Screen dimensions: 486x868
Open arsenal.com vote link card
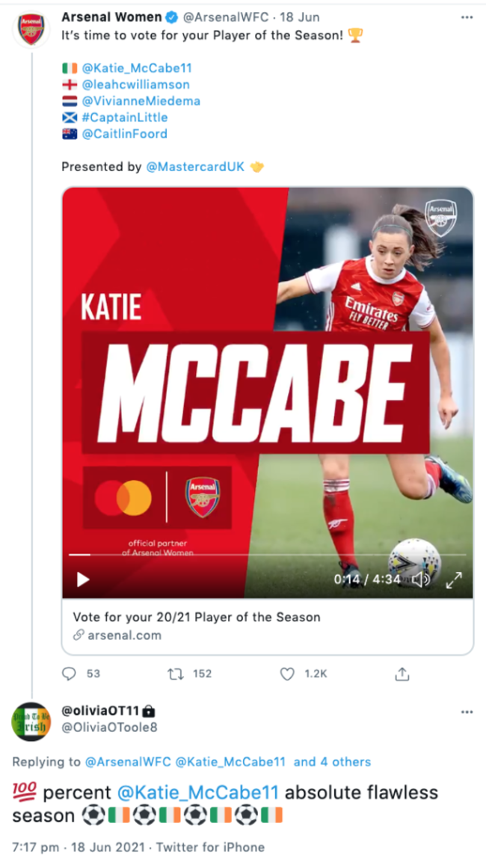[267, 627]
